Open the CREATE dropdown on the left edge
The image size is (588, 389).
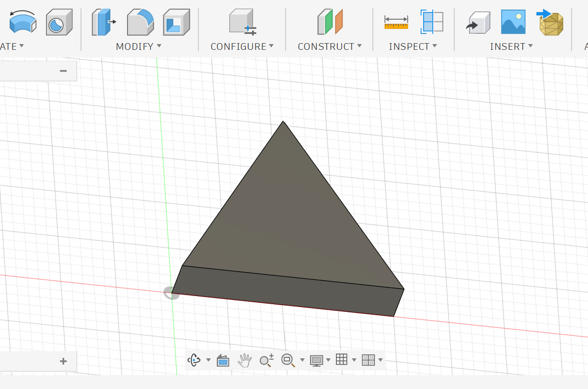[x=12, y=46]
